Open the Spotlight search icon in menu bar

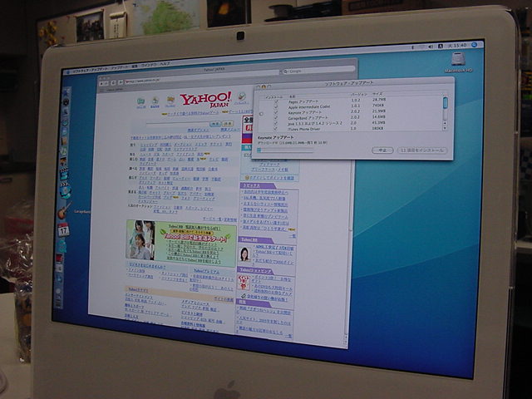point(474,45)
